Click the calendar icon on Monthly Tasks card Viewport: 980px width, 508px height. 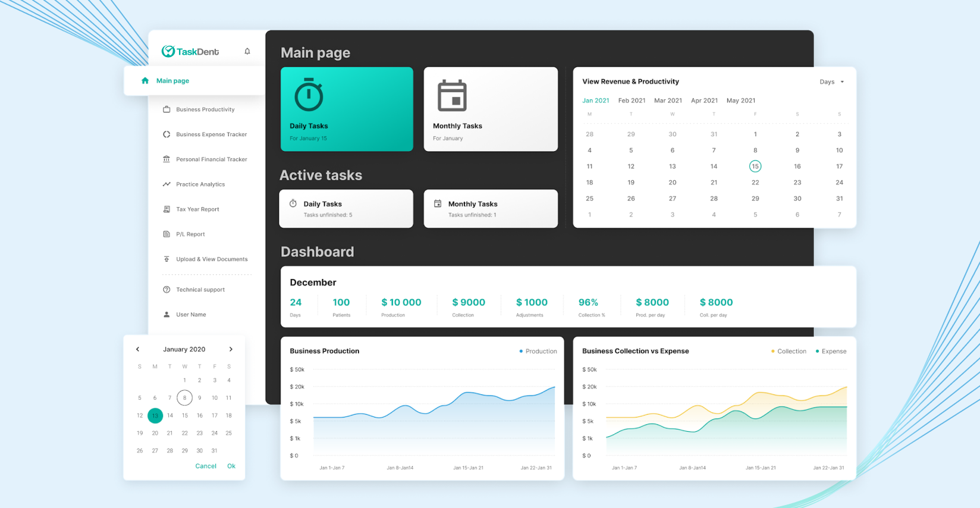452,96
